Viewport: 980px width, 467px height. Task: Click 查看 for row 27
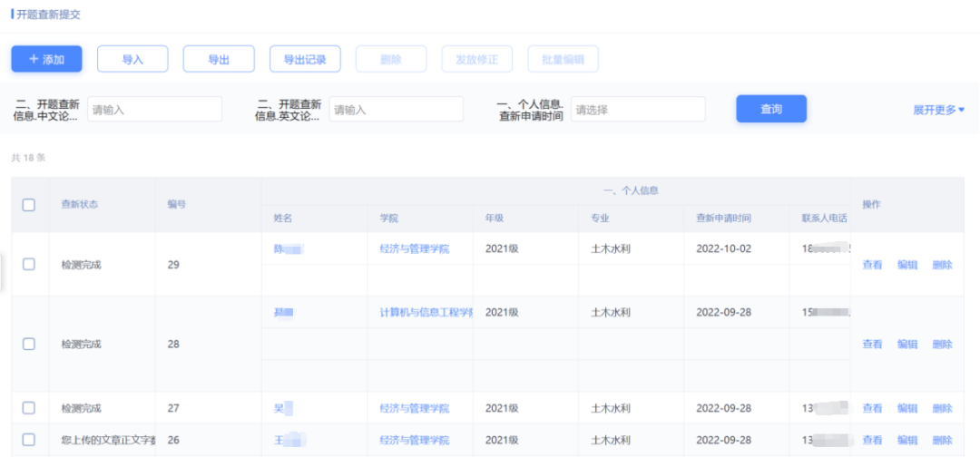click(873, 408)
